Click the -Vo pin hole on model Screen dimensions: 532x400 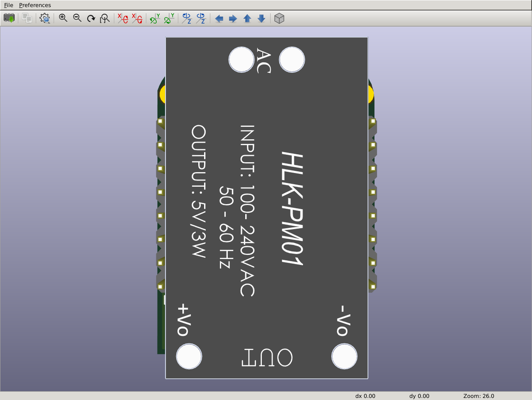tap(344, 356)
